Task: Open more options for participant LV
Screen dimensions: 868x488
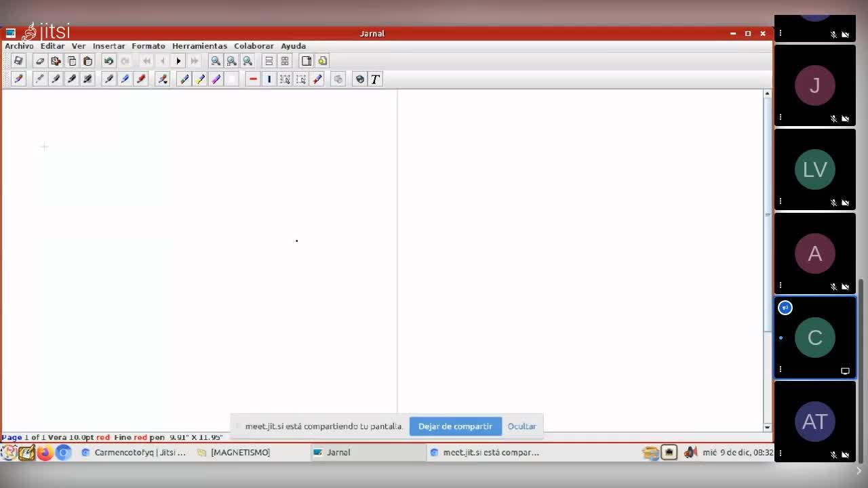Action: (781, 201)
